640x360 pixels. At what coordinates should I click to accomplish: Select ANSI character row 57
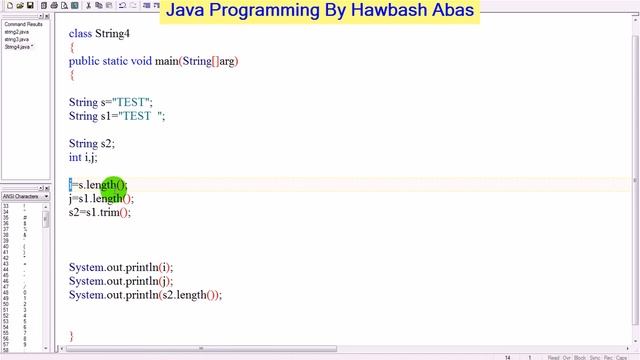21,344
